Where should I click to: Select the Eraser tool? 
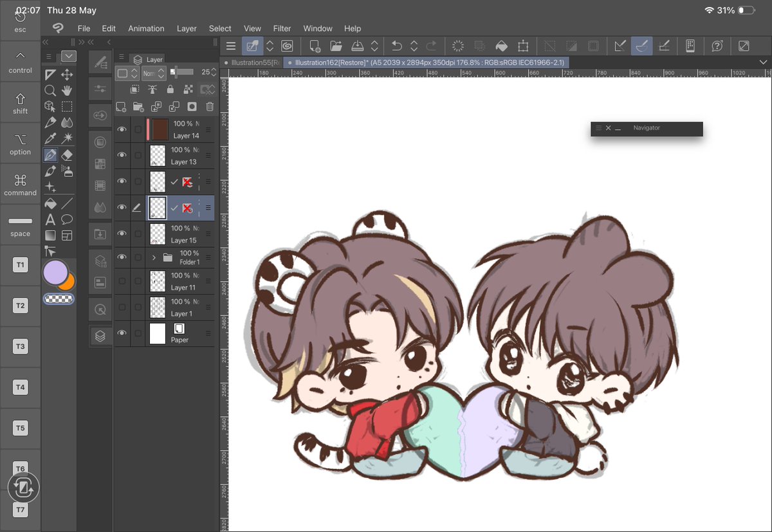click(x=67, y=155)
